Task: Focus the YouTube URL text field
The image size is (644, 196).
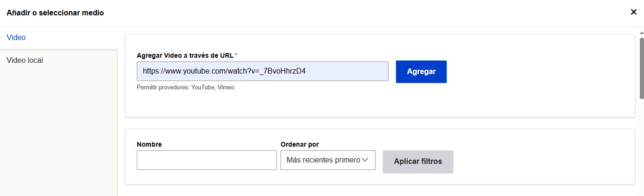Action: click(262, 71)
